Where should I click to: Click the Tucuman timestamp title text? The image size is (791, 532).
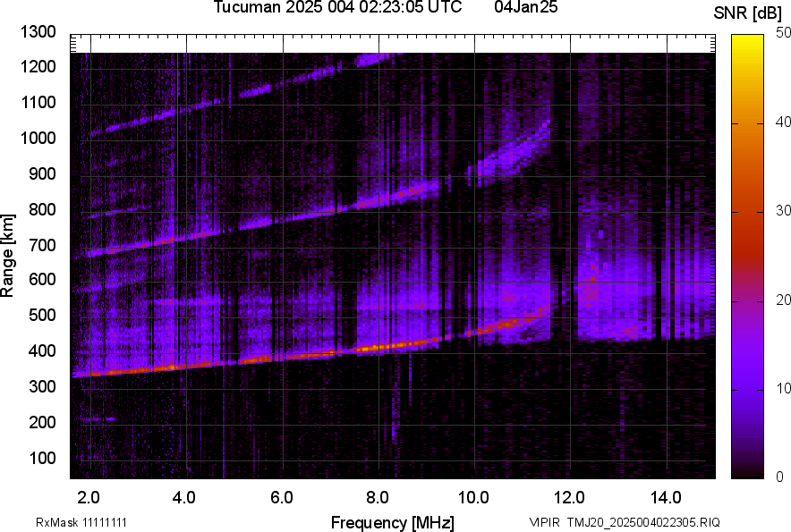pos(337,8)
